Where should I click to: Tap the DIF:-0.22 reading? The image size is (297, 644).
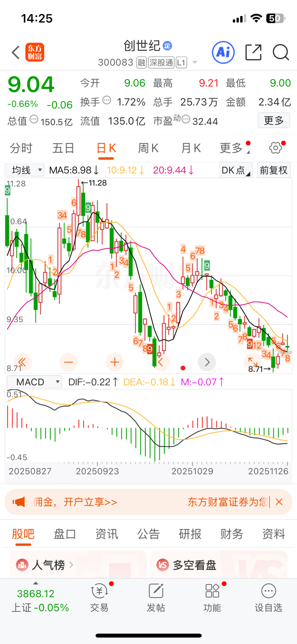tap(93, 382)
